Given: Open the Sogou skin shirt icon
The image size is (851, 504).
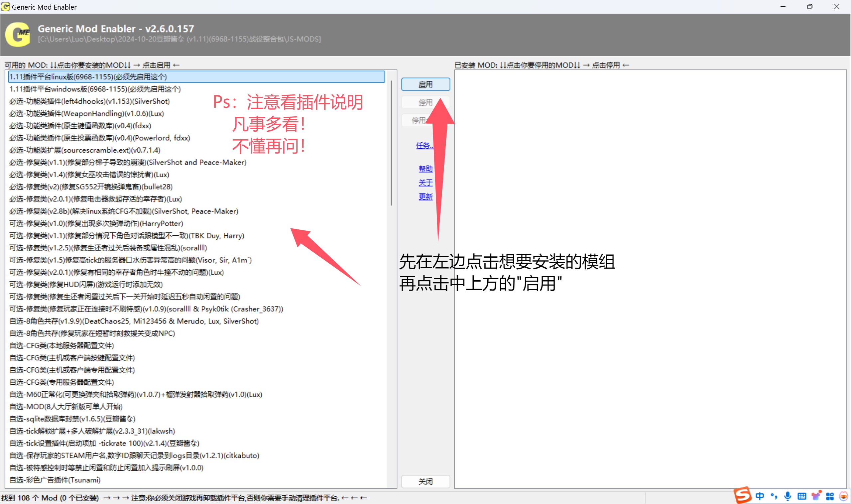Looking at the screenshot, I should pos(816,496).
